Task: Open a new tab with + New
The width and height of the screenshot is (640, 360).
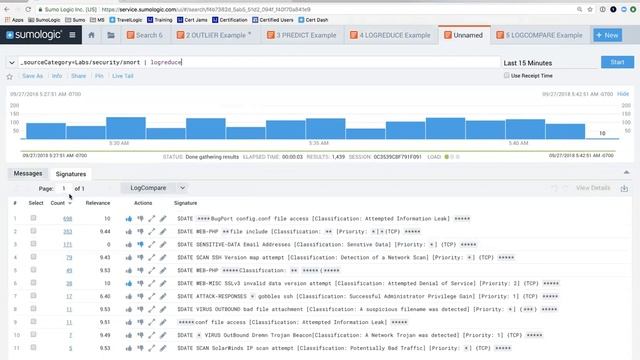Action: (607, 35)
